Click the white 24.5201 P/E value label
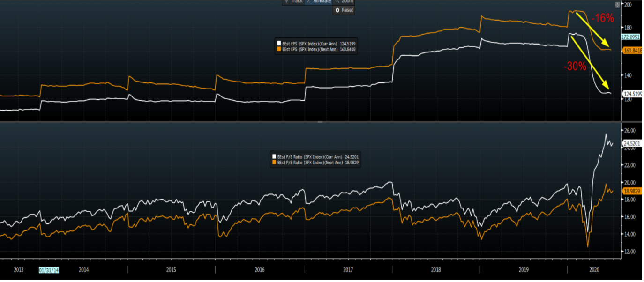Image resolution: width=644 pixels, height=282 pixels. (x=632, y=143)
